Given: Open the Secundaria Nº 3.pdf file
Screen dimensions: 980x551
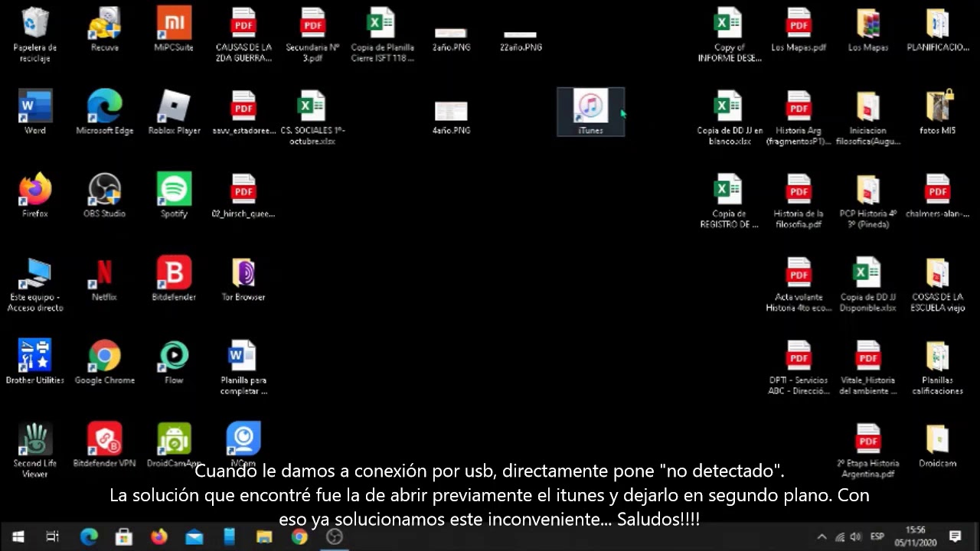Looking at the screenshot, I should [313, 34].
